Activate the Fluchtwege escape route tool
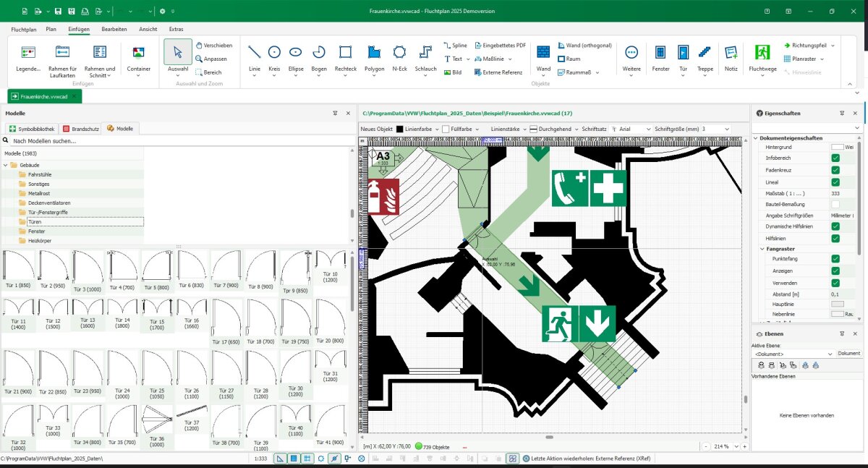 click(x=762, y=58)
